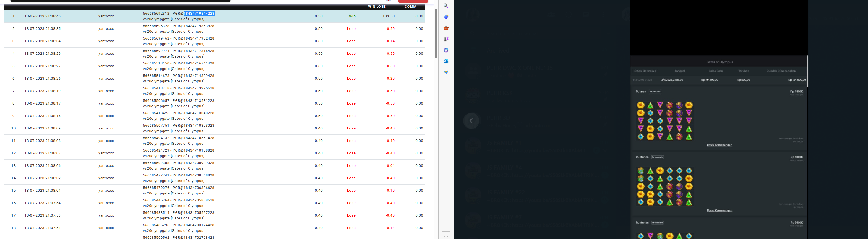Click the Gates of Olympus panel scrollbar
The width and height of the screenshot is (868, 239).
pos(807,71)
